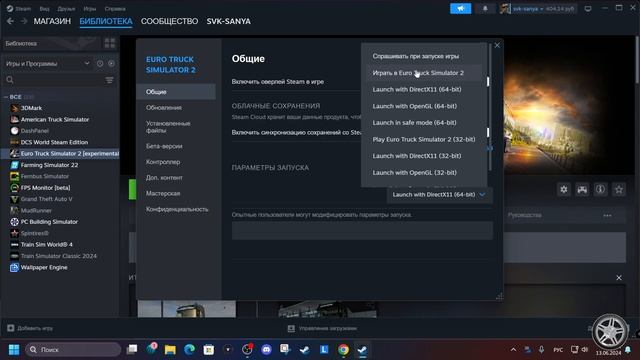The height and width of the screenshot is (360, 640).
Task: Open the three-dots menu beside Руководства
Action: coord(607,215)
